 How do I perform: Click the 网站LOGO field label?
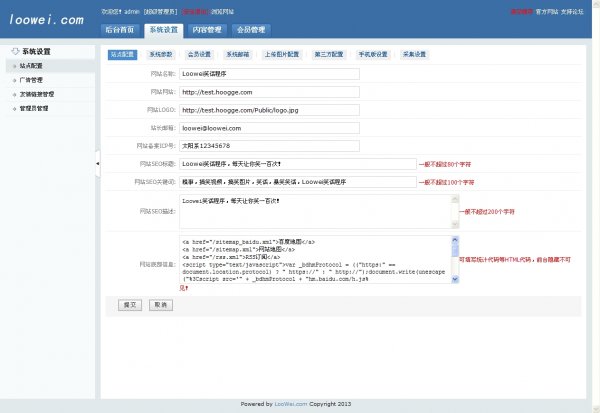click(161, 110)
